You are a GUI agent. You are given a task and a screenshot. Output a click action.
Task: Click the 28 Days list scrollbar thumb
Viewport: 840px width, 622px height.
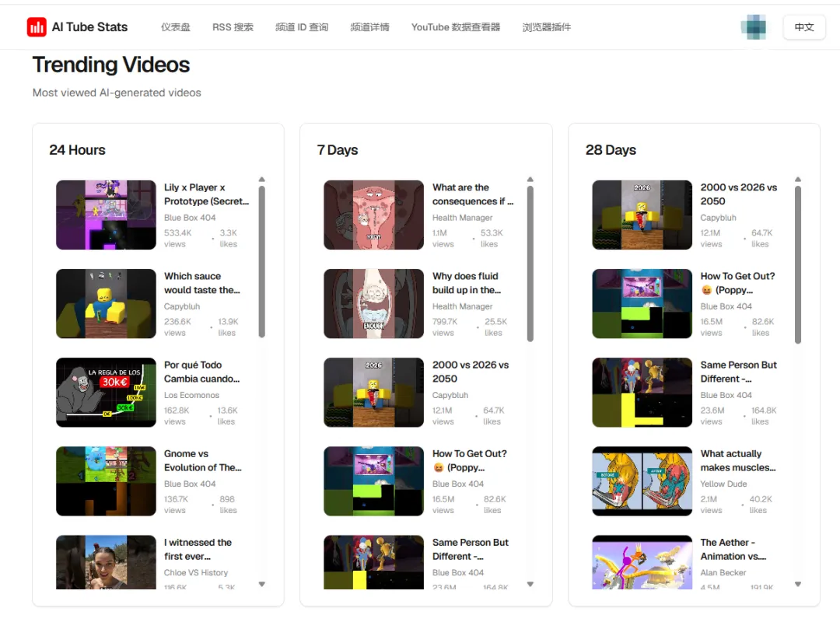[x=798, y=264]
